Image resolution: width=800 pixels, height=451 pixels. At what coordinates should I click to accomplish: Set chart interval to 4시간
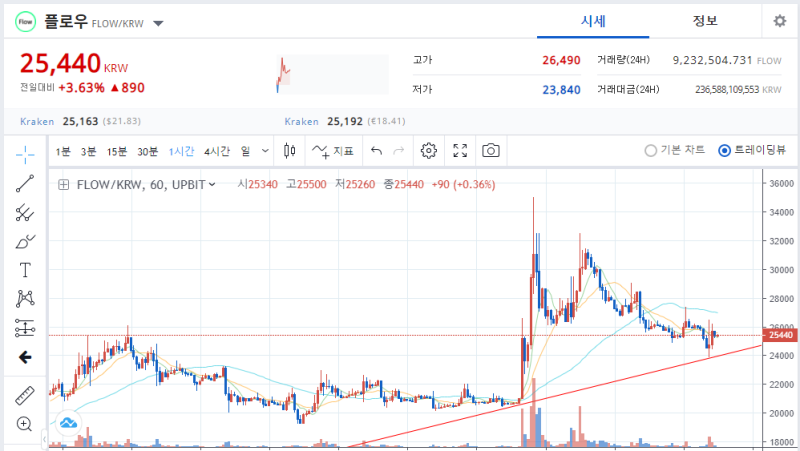(217, 152)
